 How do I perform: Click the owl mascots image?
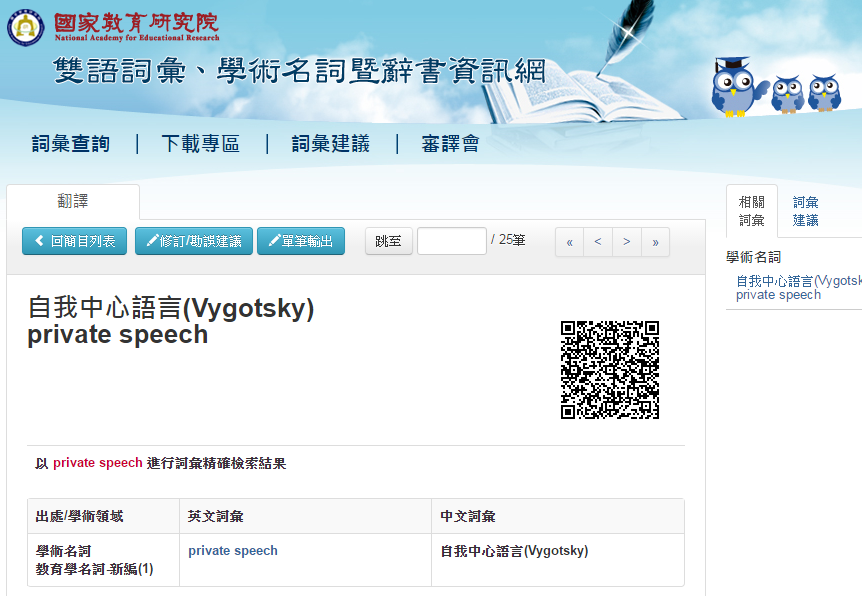pyautogui.click(x=775, y=88)
